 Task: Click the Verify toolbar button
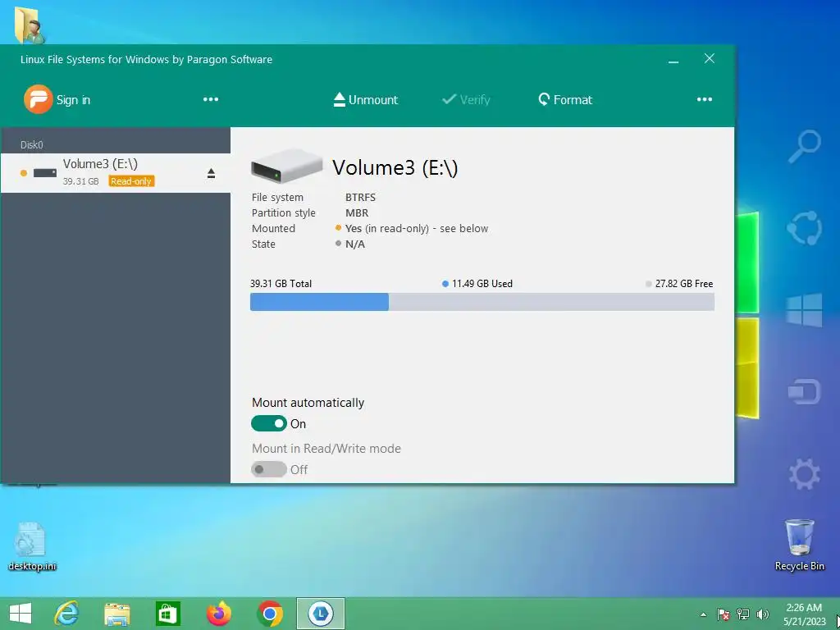(466, 99)
